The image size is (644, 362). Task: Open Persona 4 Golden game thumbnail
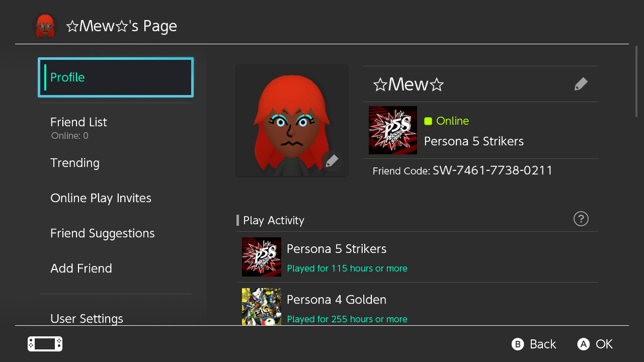pos(262,307)
